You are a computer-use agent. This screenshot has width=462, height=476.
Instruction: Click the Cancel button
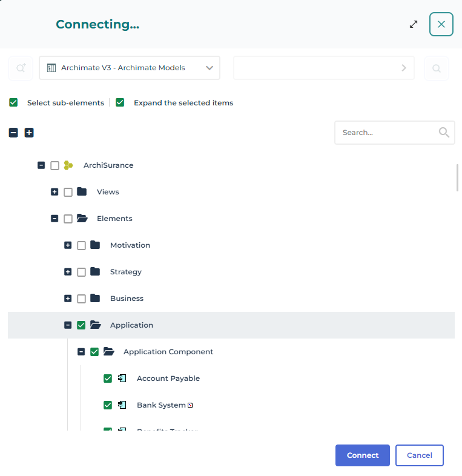click(419, 455)
